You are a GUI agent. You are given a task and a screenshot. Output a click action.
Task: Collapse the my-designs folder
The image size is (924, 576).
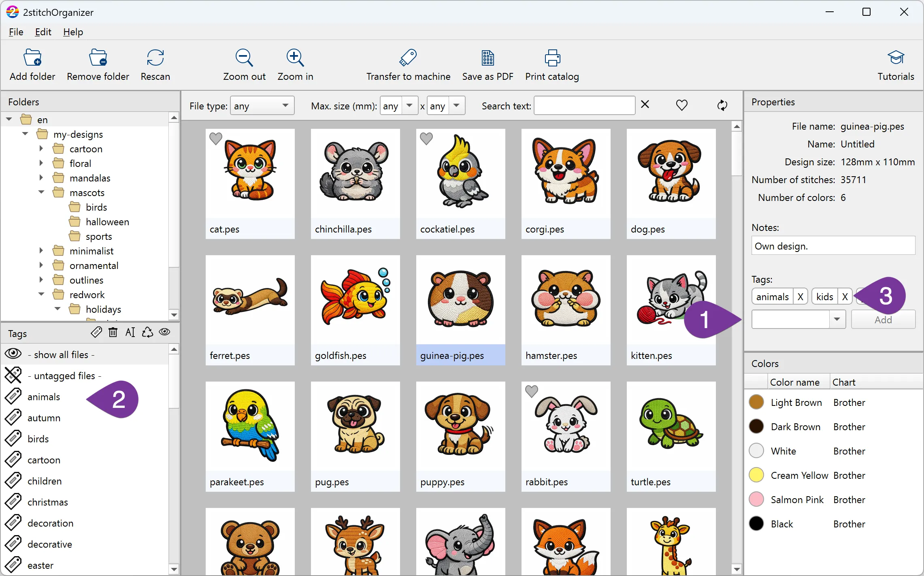25,134
